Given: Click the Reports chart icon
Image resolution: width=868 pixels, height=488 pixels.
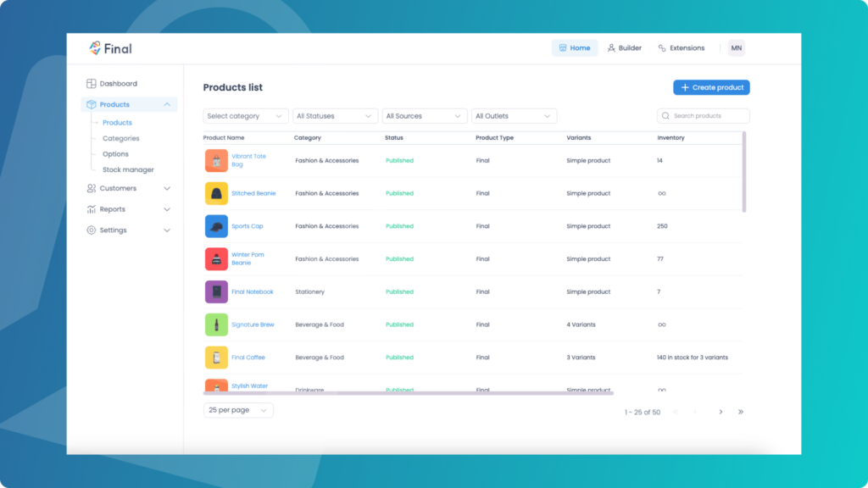Looking at the screenshot, I should pyautogui.click(x=92, y=209).
